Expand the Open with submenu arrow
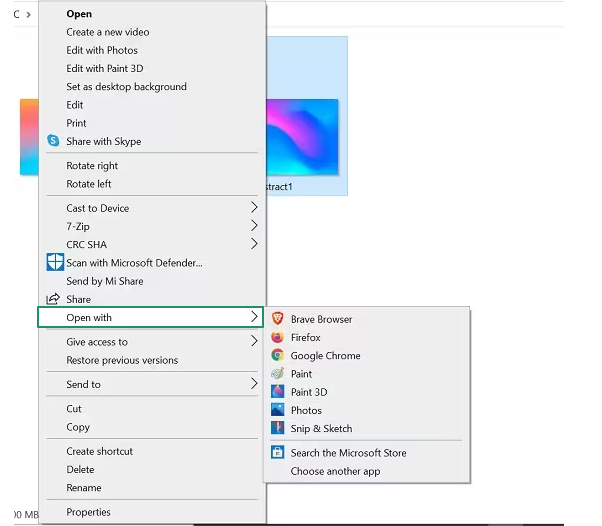The image size is (602, 526). click(x=254, y=317)
